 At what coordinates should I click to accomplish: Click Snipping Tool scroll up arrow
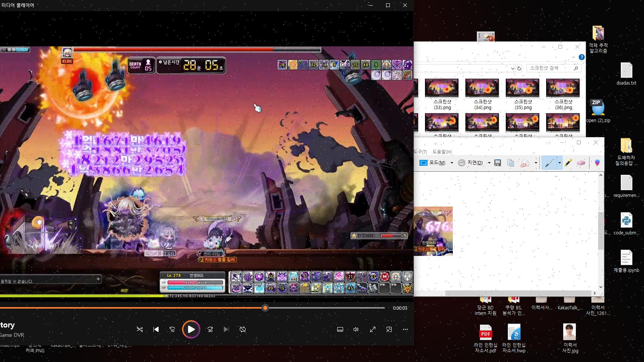coord(601,175)
